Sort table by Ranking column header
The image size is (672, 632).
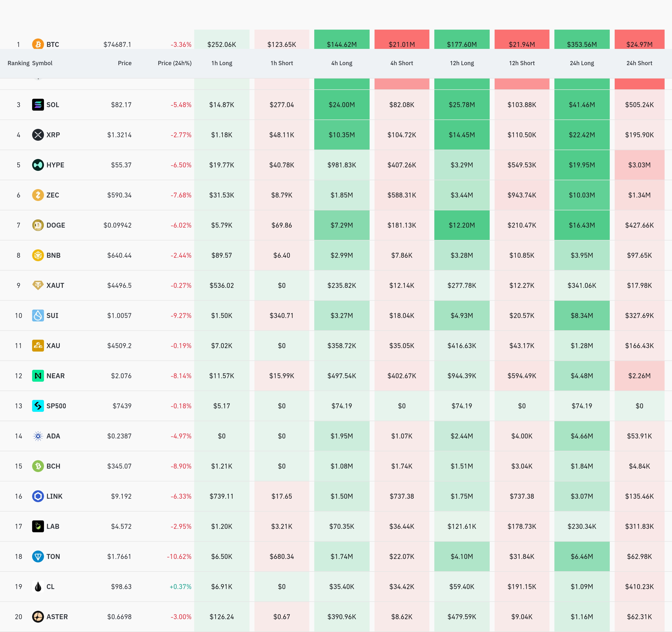click(19, 63)
